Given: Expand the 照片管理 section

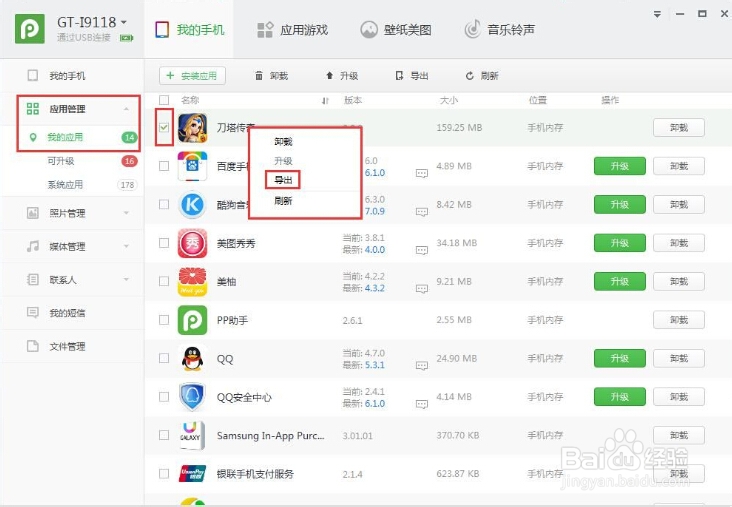Looking at the screenshot, I should (127, 213).
